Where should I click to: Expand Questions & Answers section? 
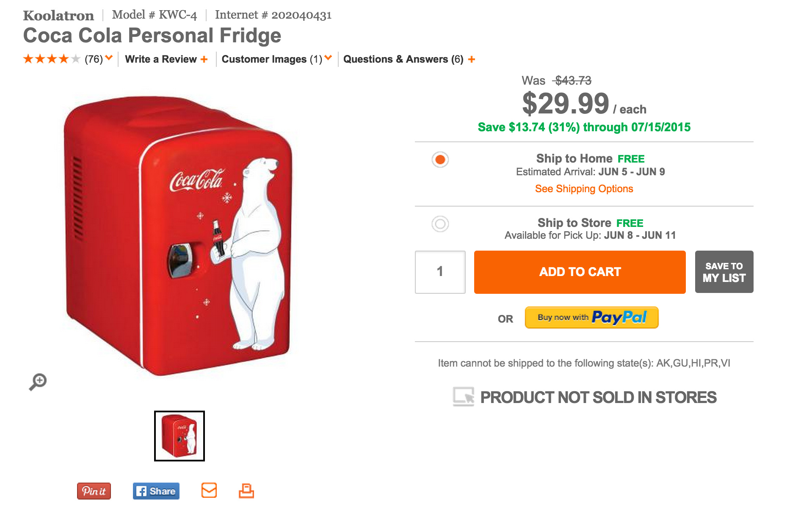(x=471, y=59)
